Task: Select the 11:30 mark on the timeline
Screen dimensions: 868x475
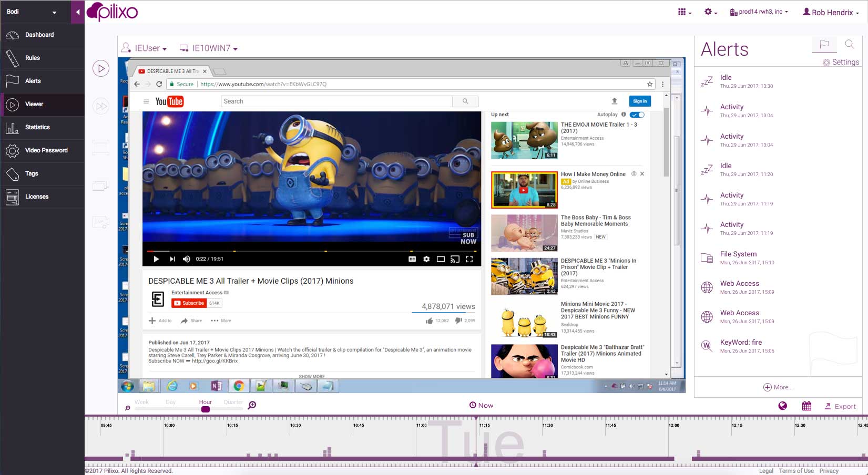Action: [x=547, y=425]
